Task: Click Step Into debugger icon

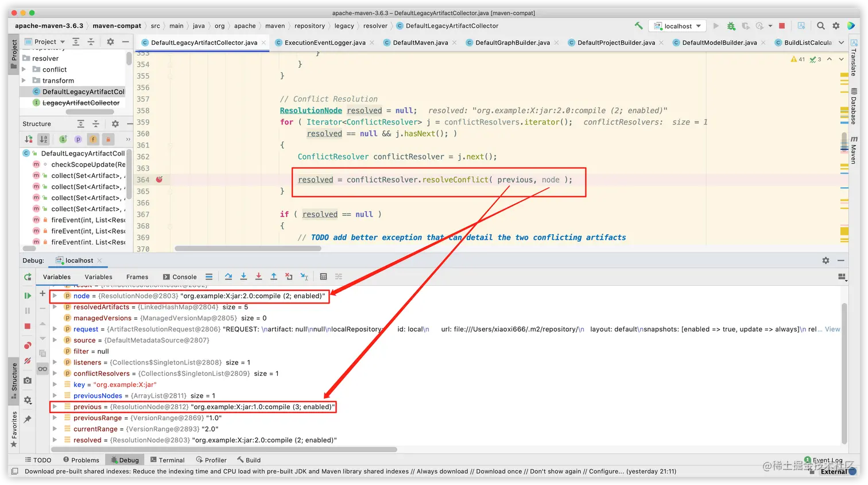Action: [243, 277]
